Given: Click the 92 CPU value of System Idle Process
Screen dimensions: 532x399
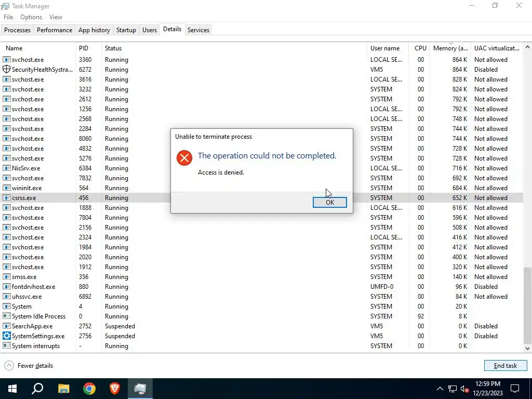Looking at the screenshot, I should [421, 316].
